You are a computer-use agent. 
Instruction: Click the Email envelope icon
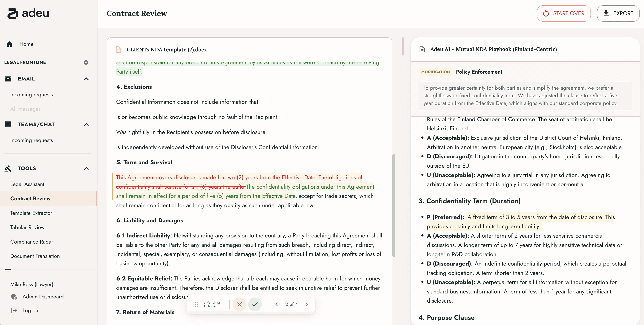pos(8,79)
